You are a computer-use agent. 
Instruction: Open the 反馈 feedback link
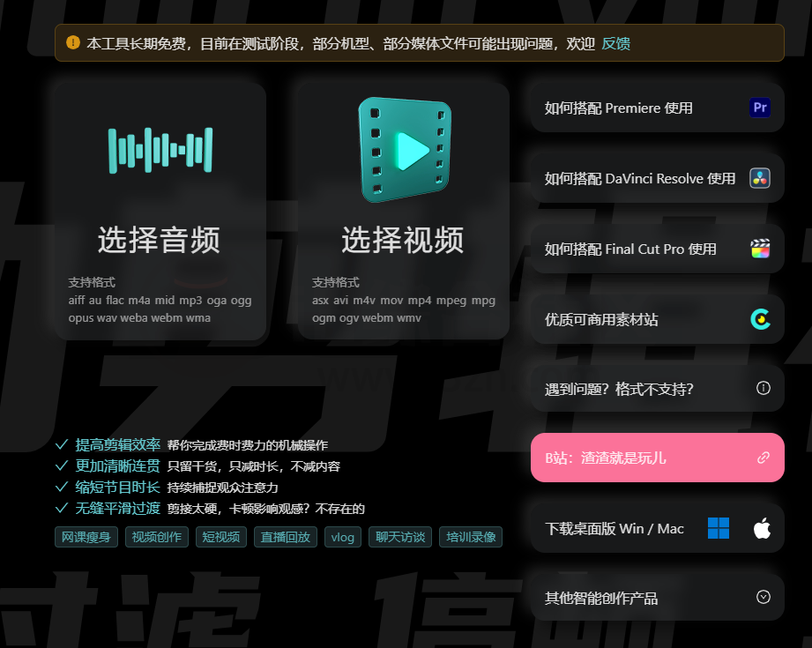tap(615, 43)
